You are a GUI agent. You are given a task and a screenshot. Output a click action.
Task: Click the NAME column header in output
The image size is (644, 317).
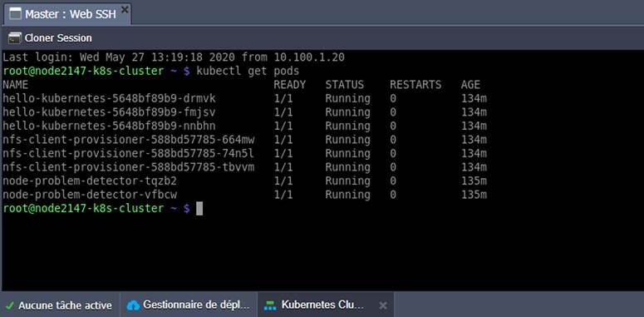(x=16, y=85)
